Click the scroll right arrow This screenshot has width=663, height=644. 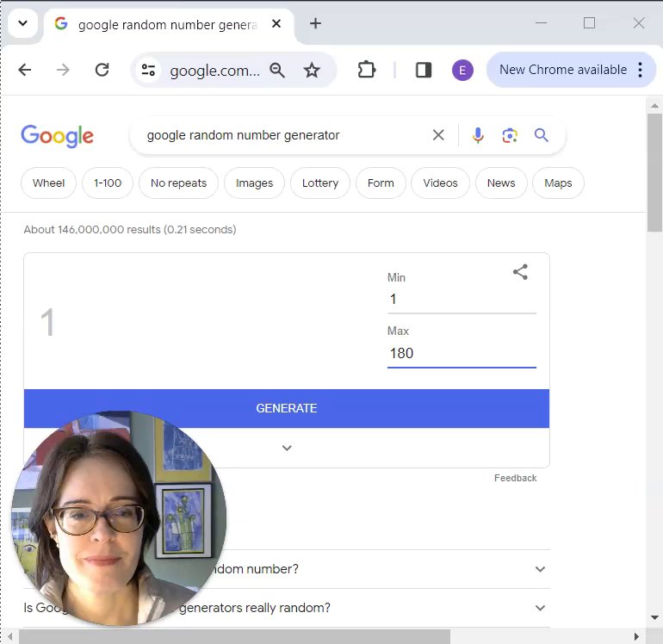tap(637, 637)
